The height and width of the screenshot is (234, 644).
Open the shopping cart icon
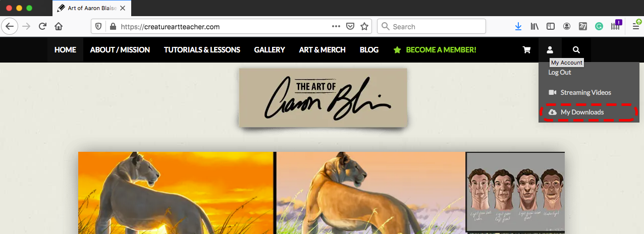coord(526,50)
